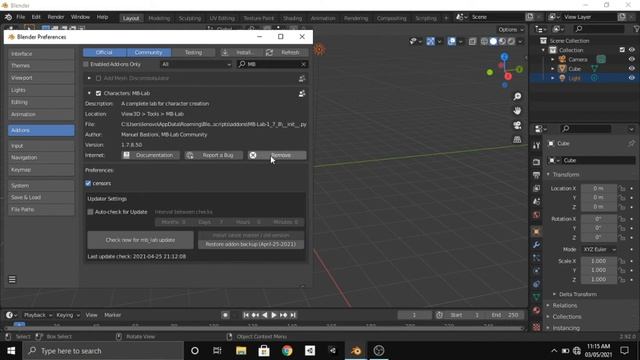The image size is (640, 360).
Task: Enable Auto-check for Update checkbox
Action: (91, 212)
